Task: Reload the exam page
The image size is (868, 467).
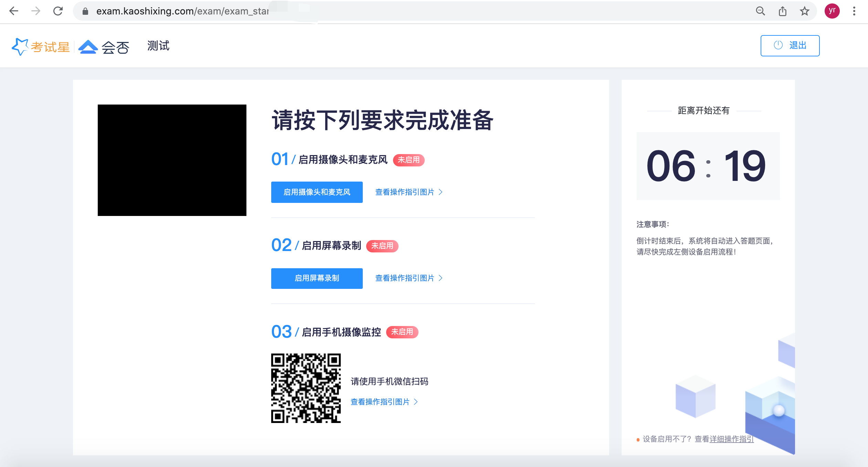Action: [58, 11]
